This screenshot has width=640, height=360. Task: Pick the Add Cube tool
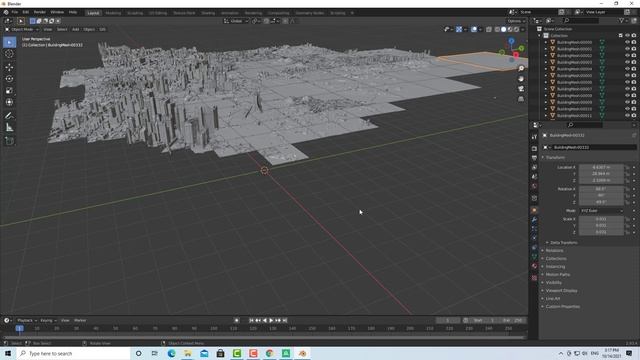(9, 141)
